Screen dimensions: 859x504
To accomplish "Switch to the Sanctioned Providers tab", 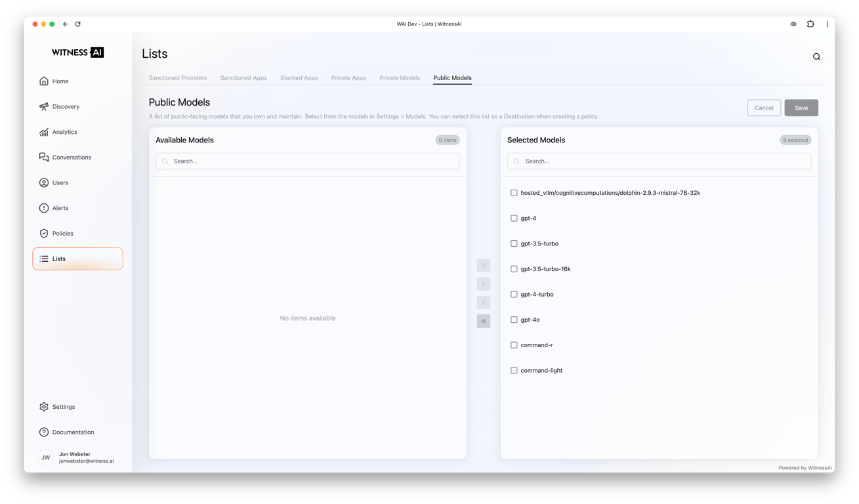I will click(x=178, y=78).
